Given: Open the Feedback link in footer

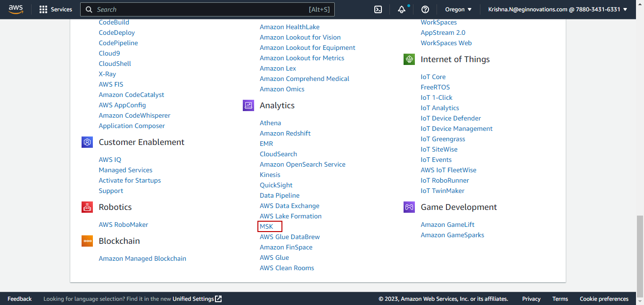Looking at the screenshot, I should [x=20, y=299].
